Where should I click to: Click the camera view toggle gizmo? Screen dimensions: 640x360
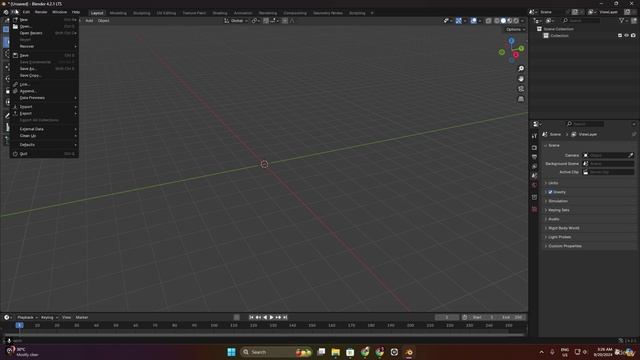point(521,89)
